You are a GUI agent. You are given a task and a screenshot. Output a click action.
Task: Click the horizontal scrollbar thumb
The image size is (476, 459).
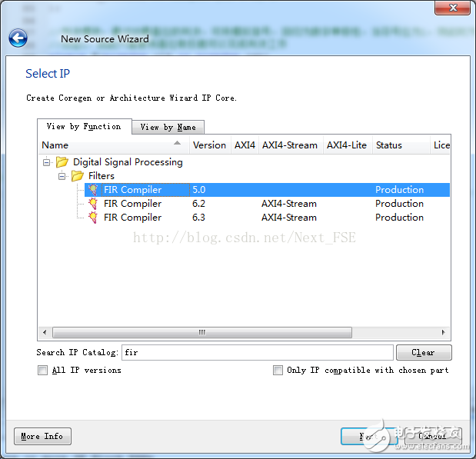202,332
